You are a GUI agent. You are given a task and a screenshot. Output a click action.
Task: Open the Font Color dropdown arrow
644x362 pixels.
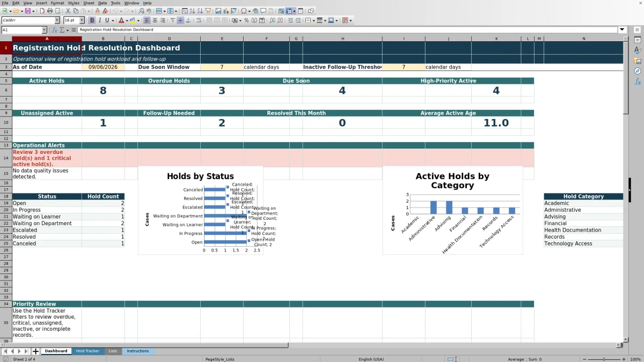tap(127, 20)
